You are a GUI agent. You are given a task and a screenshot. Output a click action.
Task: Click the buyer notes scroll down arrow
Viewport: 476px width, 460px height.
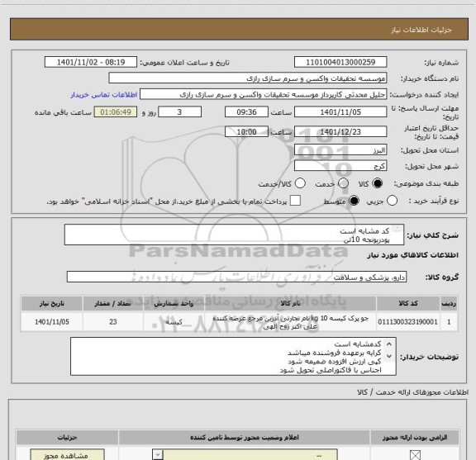[389, 356]
